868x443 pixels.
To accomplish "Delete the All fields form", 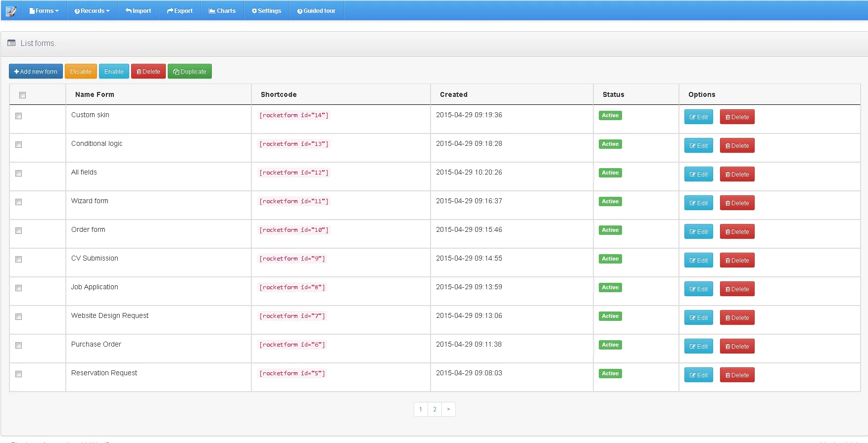I will (737, 174).
